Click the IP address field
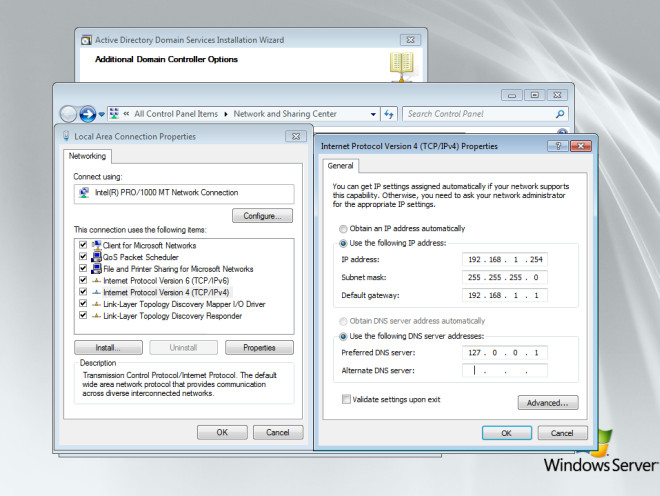Image resolution: width=660 pixels, height=496 pixels. pos(505,259)
